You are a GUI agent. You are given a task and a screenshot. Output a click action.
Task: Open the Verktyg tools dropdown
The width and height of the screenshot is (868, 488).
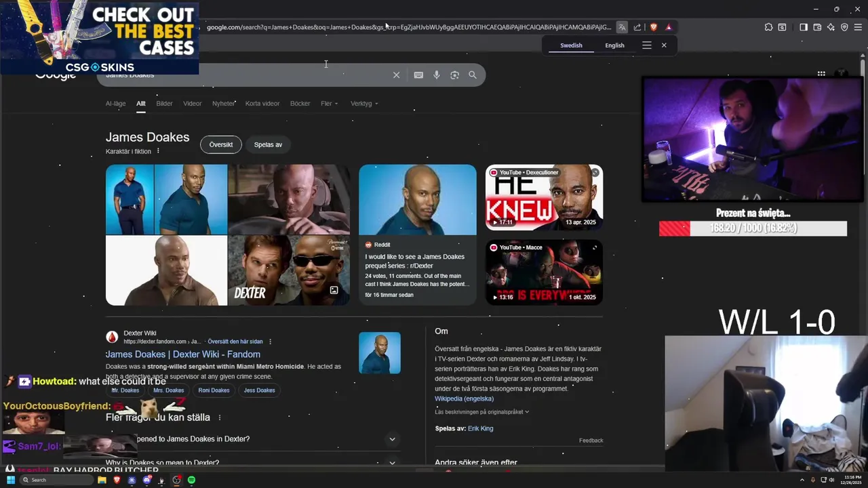point(364,104)
